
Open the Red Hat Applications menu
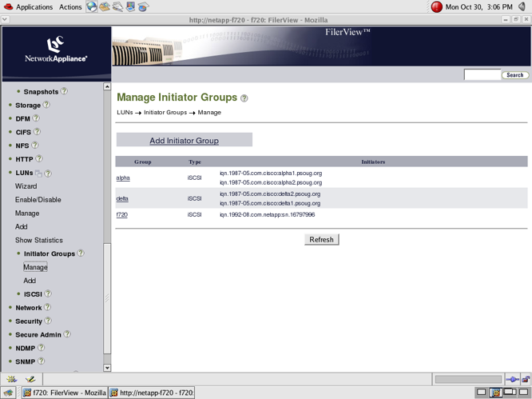[29, 6]
